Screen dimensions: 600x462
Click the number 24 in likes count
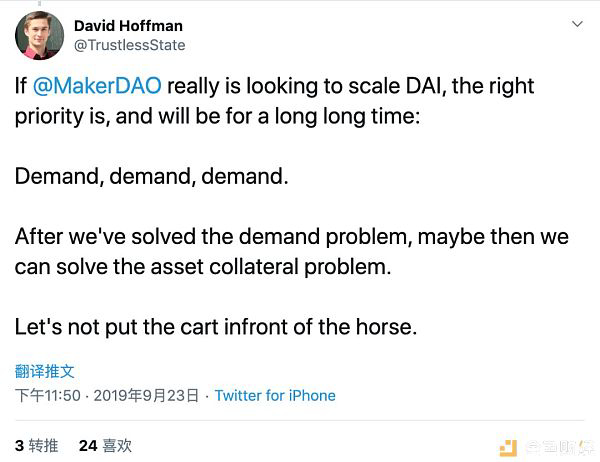[88, 446]
